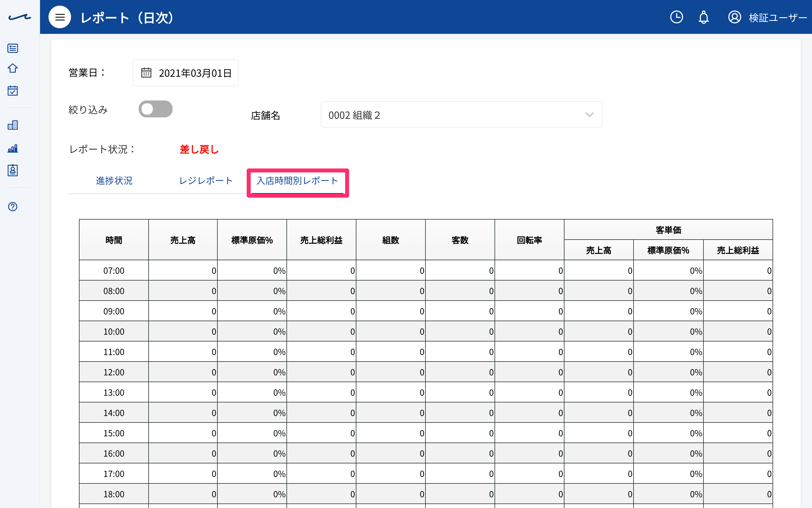Open the ID badge sidebar icon
812x508 pixels.
click(x=13, y=170)
